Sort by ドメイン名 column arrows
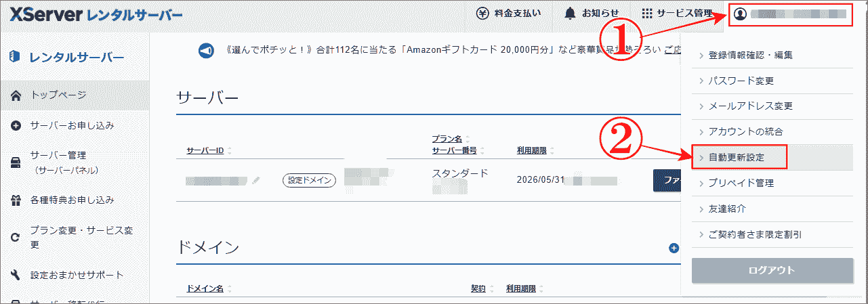 [229, 289]
